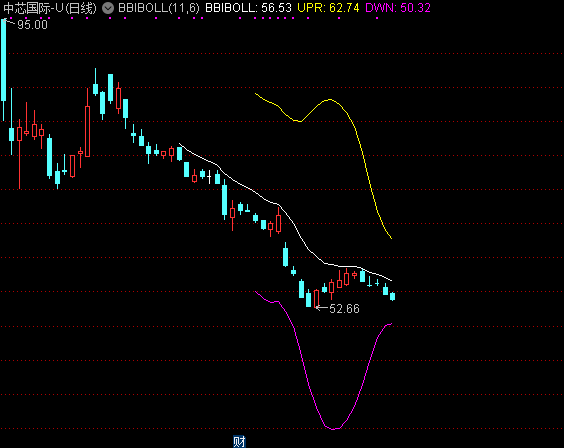Click the magenta DWN: 50.32 label
This screenshot has height=448, width=564.
coord(398,8)
